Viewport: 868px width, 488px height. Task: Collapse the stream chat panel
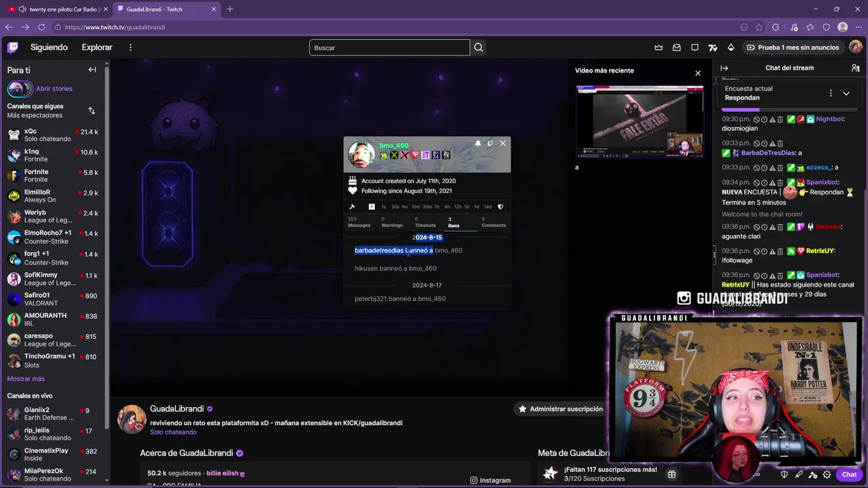coord(724,68)
